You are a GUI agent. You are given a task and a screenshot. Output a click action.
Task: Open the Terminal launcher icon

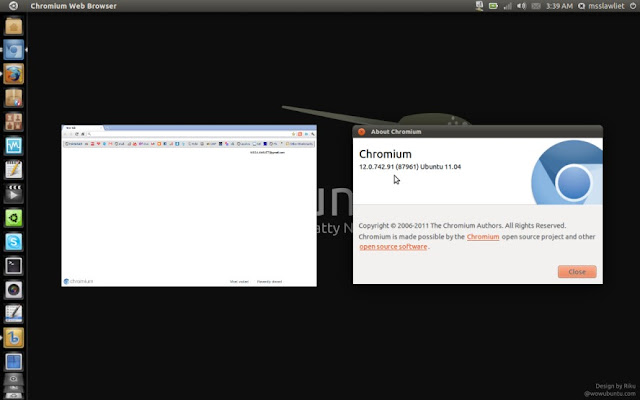[13, 266]
